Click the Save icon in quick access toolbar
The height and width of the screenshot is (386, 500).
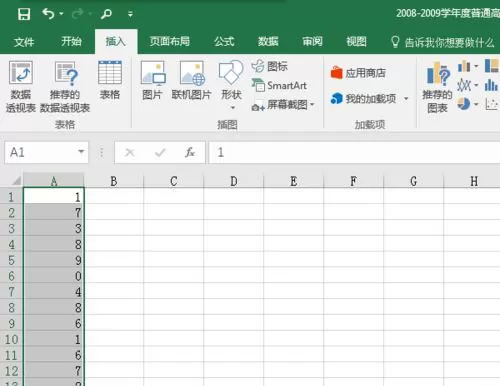click(24, 14)
